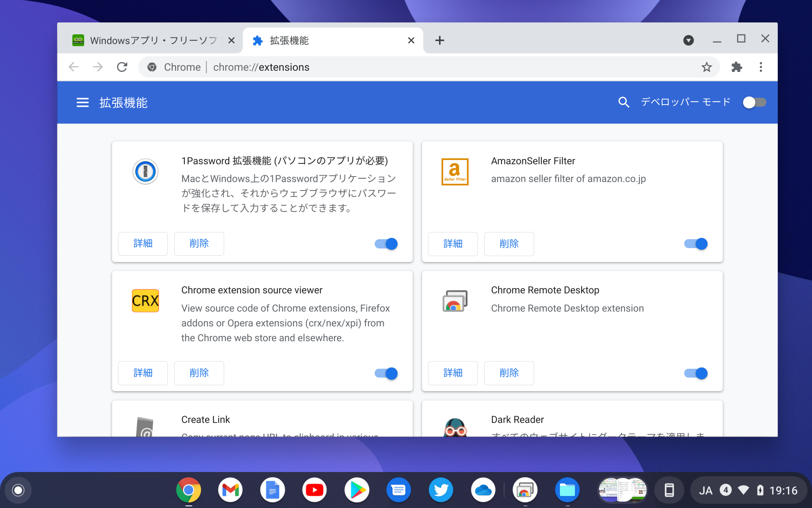Click the bookmark star in the address bar
812x508 pixels.
(x=706, y=67)
